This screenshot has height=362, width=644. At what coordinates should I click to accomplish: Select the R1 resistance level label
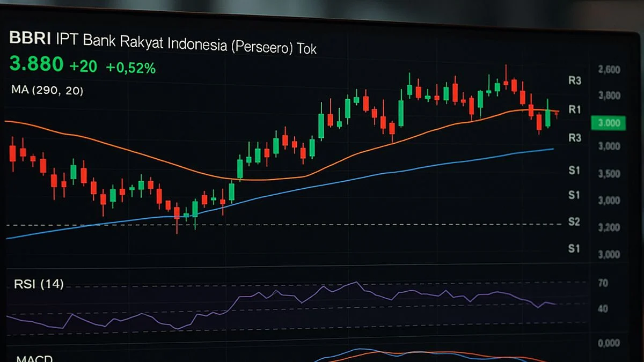pos(575,109)
